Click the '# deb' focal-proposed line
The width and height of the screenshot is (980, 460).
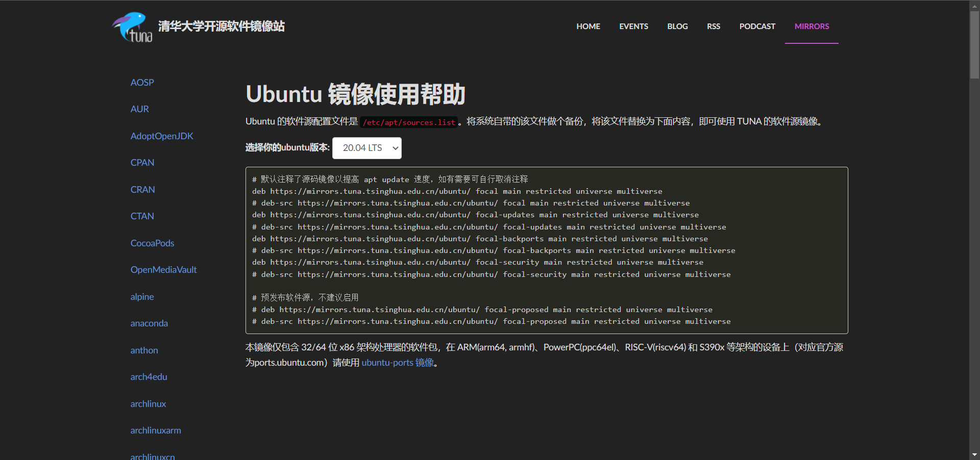(482, 310)
